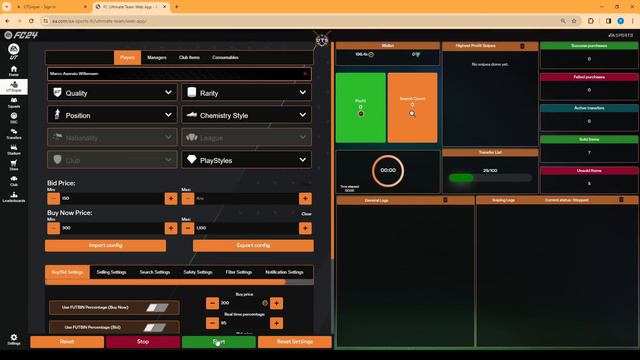Click the browser back arrow
Image resolution: width=640 pixels, height=360 pixels.
(8, 21)
